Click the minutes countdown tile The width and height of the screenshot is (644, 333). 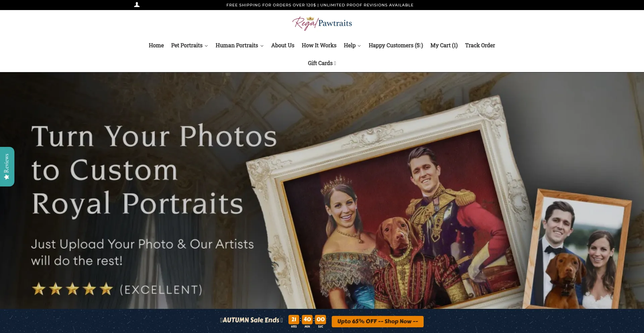(307, 320)
